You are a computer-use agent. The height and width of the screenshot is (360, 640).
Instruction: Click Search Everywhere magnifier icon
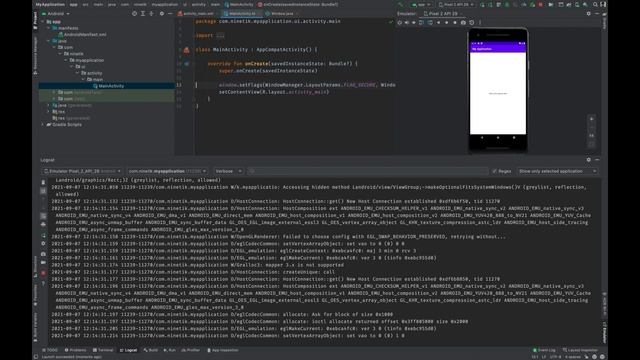coord(595,4)
